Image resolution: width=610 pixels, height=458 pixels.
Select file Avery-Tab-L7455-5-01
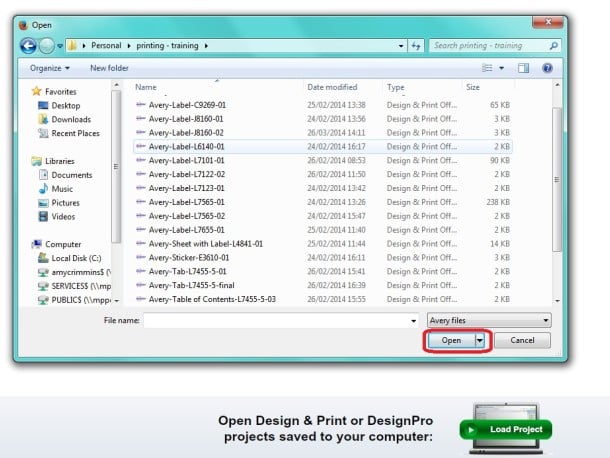click(x=322, y=272)
